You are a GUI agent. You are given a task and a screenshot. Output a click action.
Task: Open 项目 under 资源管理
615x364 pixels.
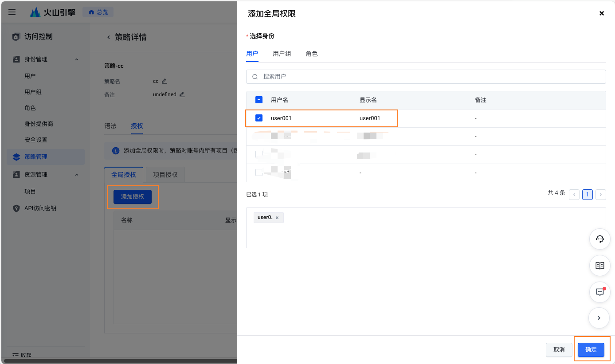tap(30, 191)
